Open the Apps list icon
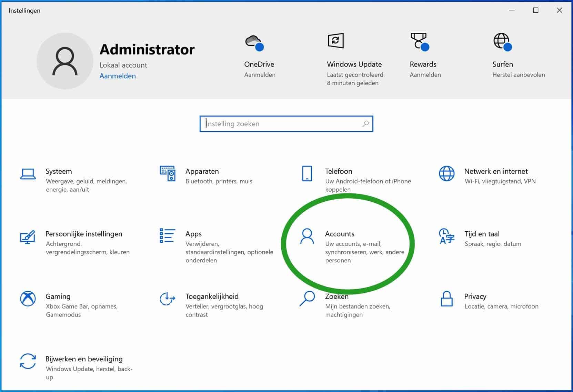 [x=168, y=236]
